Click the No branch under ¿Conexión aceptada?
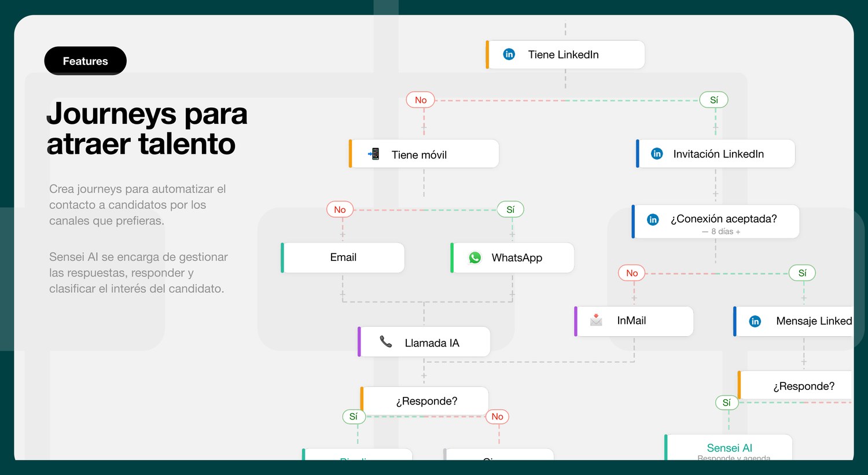This screenshot has width=868, height=475. click(632, 273)
